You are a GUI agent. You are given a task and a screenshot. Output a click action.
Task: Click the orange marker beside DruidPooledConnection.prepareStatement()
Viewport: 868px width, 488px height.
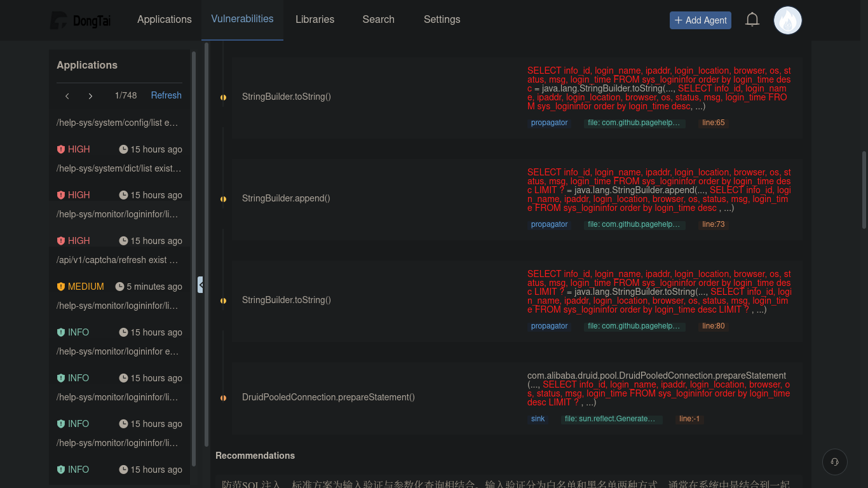[x=223, y=397]
